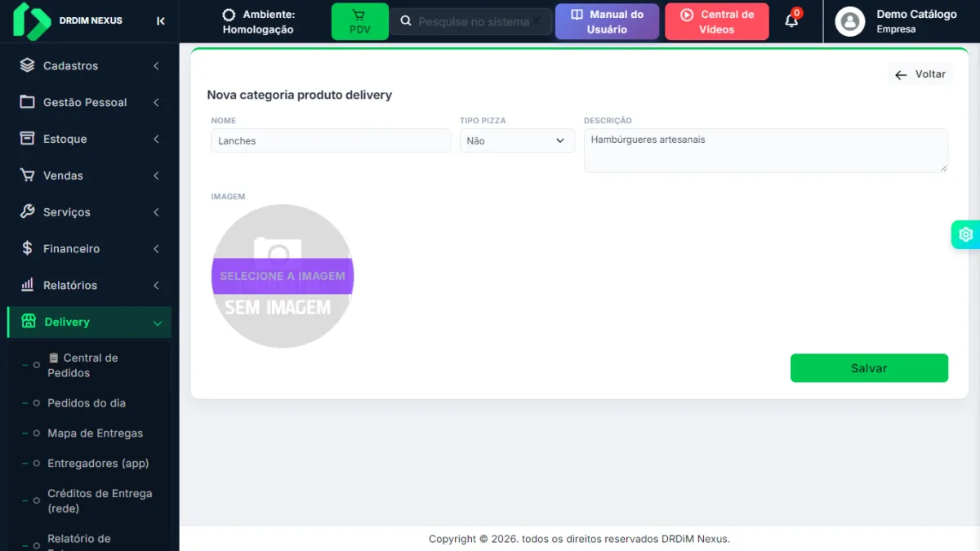This screenshot has width=980, height=551.
Task: Focus the Descrição text area
Action: pyautogui.click(x=766, y=150)
